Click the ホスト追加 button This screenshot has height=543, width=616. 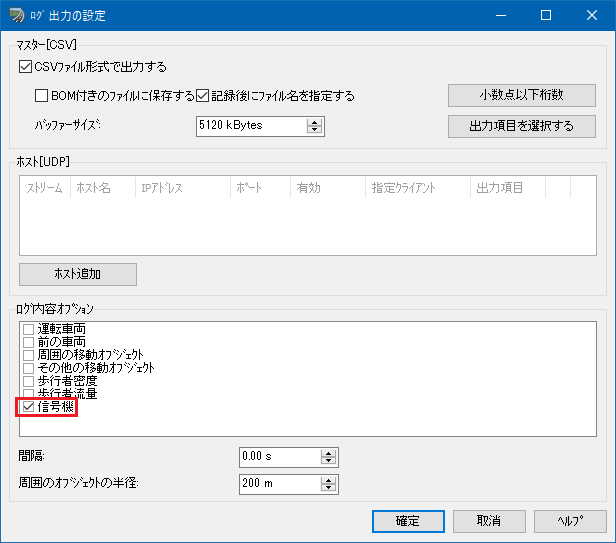click(78, 274)
